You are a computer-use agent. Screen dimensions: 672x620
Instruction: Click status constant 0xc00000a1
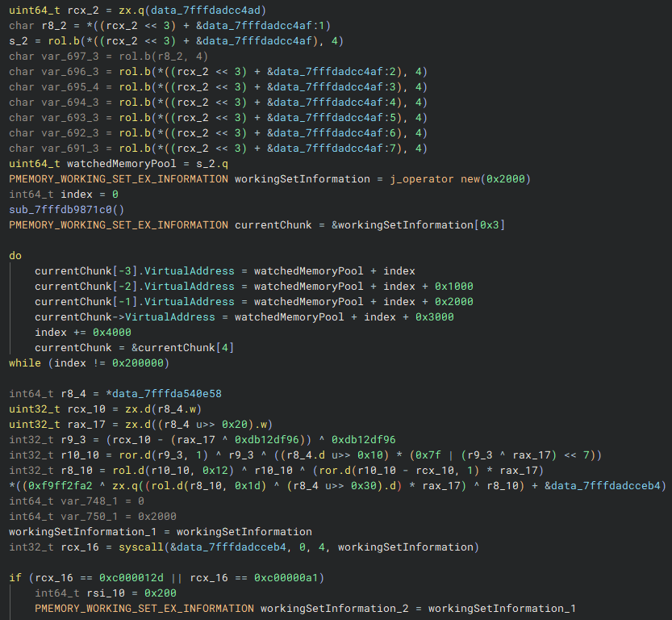[x=286, y=578]
